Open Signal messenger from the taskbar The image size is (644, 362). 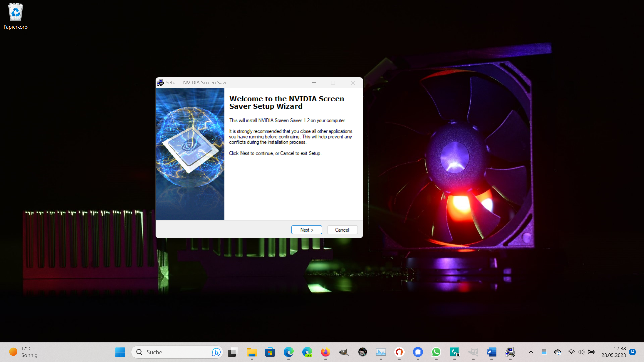tap(418, 352)
